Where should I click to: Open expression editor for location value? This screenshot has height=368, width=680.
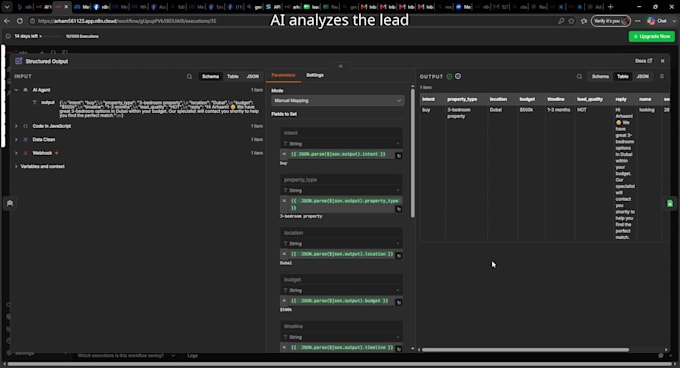tap(399, 256)
